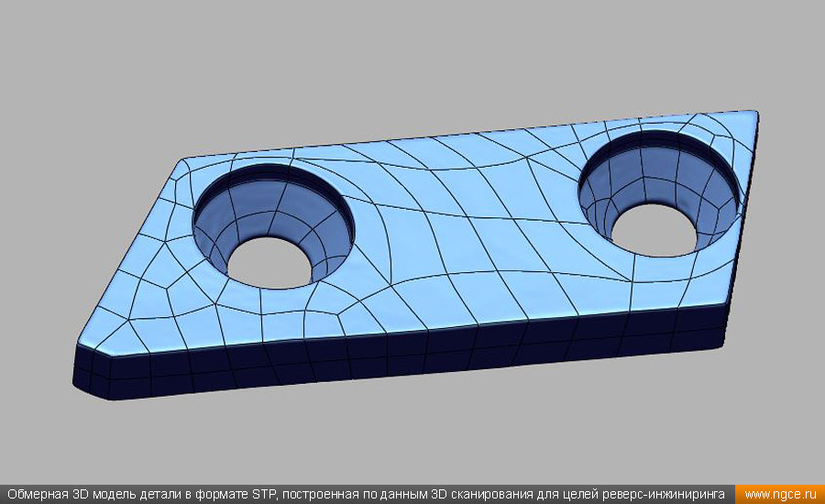This screenshot has width=825, height=504.
Task: Click the right countersunk hole of the part
Action: click(660, 193)
